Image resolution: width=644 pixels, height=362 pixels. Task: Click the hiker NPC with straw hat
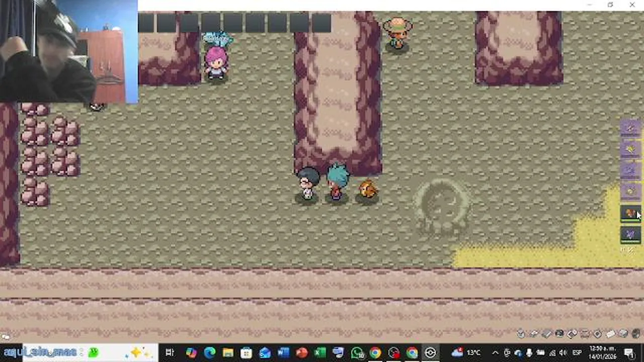click(397, 33)
